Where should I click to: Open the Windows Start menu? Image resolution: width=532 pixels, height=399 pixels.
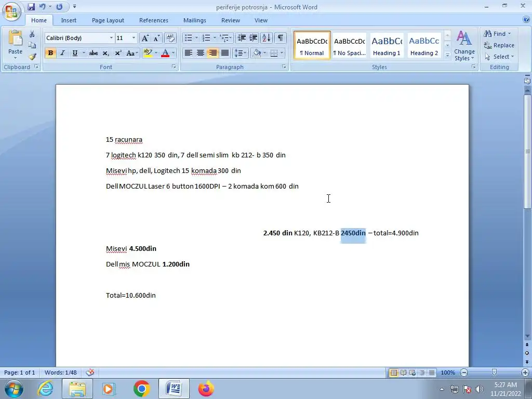point(14,389)
